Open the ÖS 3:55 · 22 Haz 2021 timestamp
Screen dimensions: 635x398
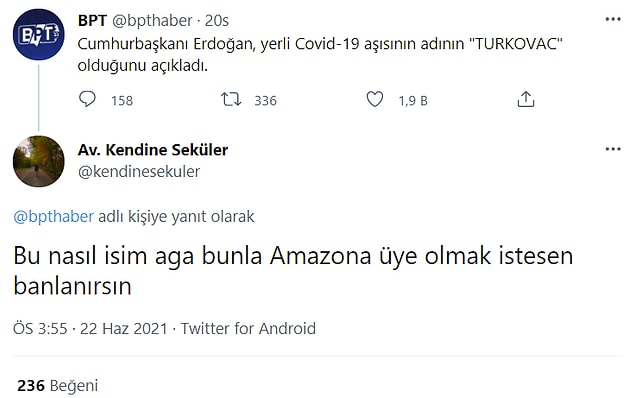[x=90, y=328]
